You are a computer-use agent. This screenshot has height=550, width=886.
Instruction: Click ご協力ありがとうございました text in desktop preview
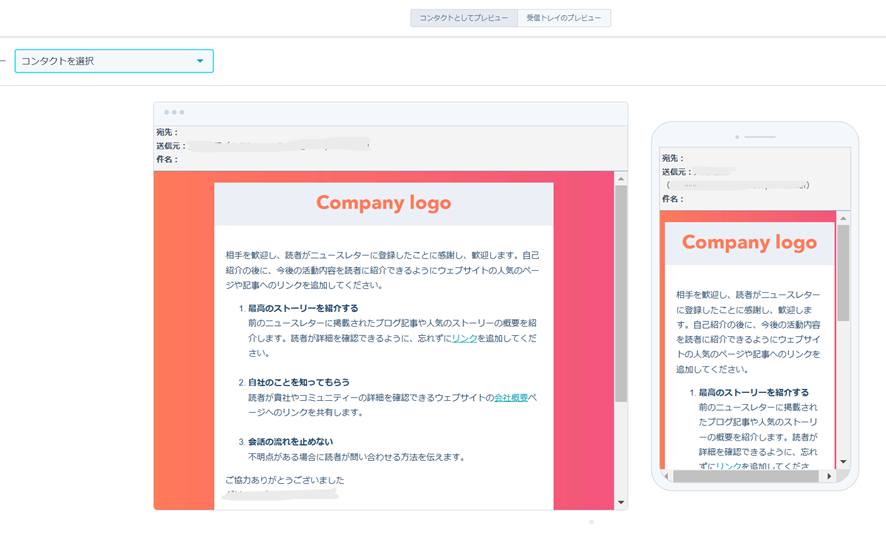click(285, 480)
